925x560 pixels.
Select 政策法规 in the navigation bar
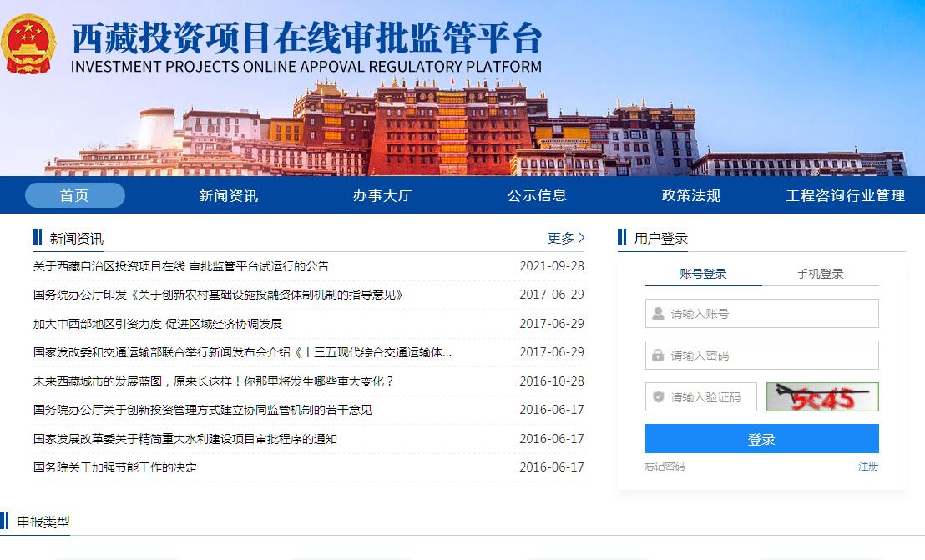(690, 195)
